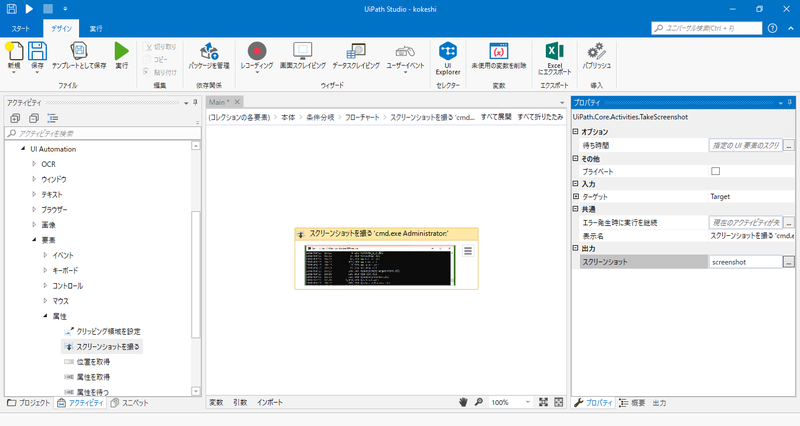The image size is (800, 426).
Task: Click the cmd.exe screenshot thumbnail in the activity
Action: point(380,265)
